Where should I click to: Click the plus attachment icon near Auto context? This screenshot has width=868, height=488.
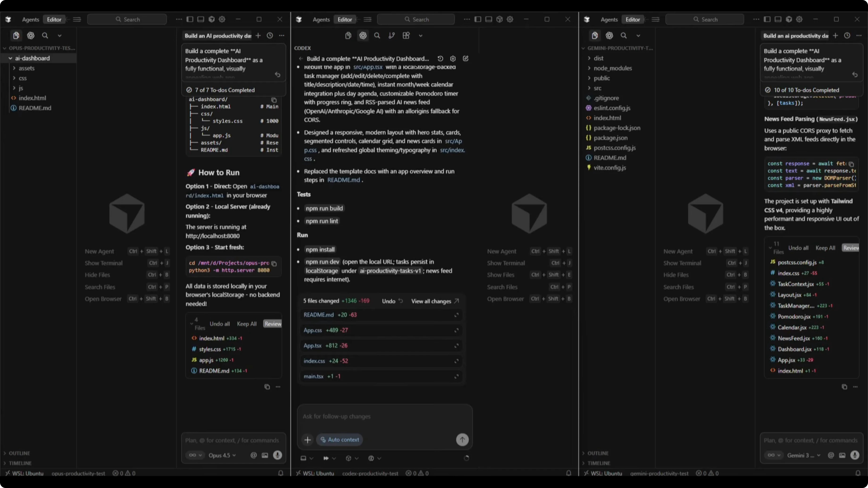[x=307, y=439]
